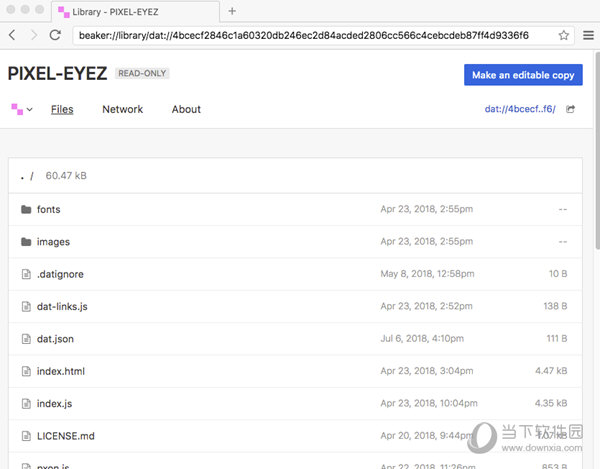Open the dat-links.js file
This screenshot has height=469, width=600.
[x=62, y=306]
